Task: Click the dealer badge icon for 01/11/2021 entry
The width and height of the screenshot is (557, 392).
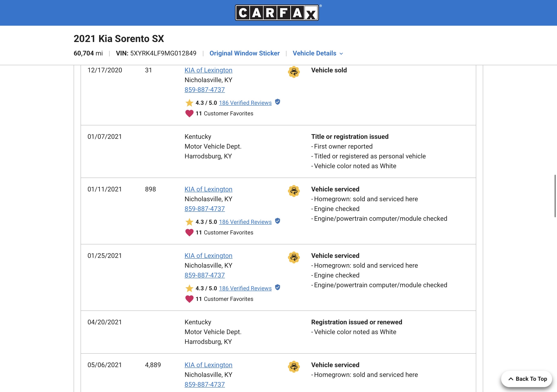Action: point(294,191)
